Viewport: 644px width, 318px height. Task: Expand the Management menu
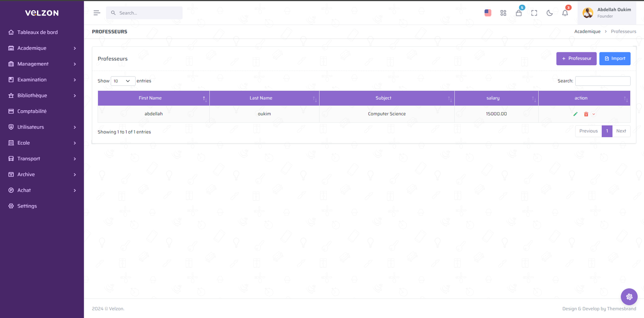point(42,64)
